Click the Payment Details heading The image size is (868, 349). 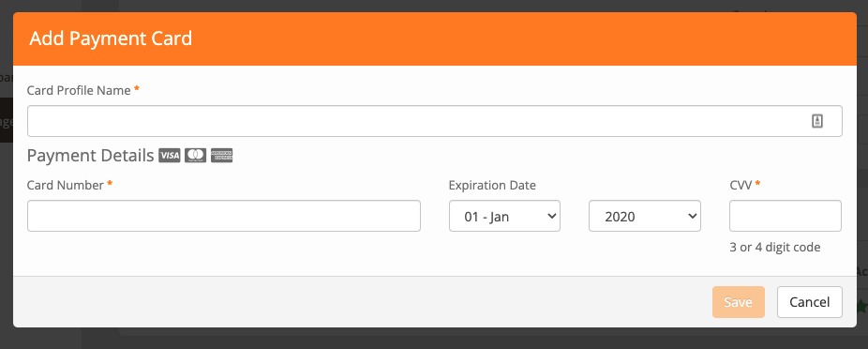click(x=90, y=156)
